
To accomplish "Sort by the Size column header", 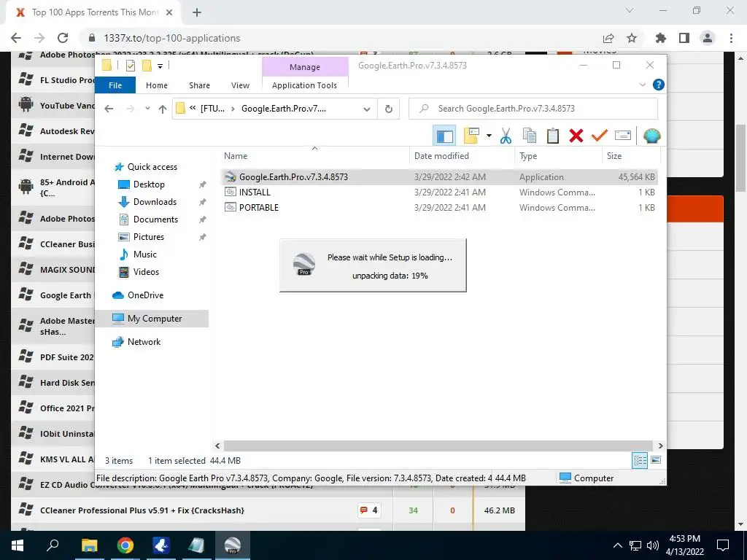I will (614, 156).
